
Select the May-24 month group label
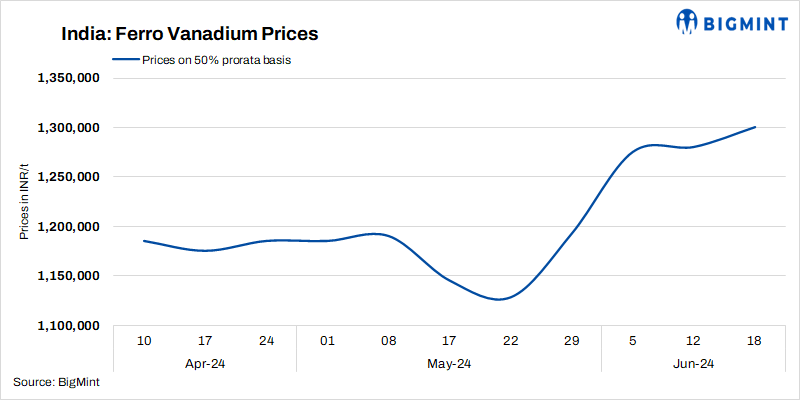click(449, 364)
